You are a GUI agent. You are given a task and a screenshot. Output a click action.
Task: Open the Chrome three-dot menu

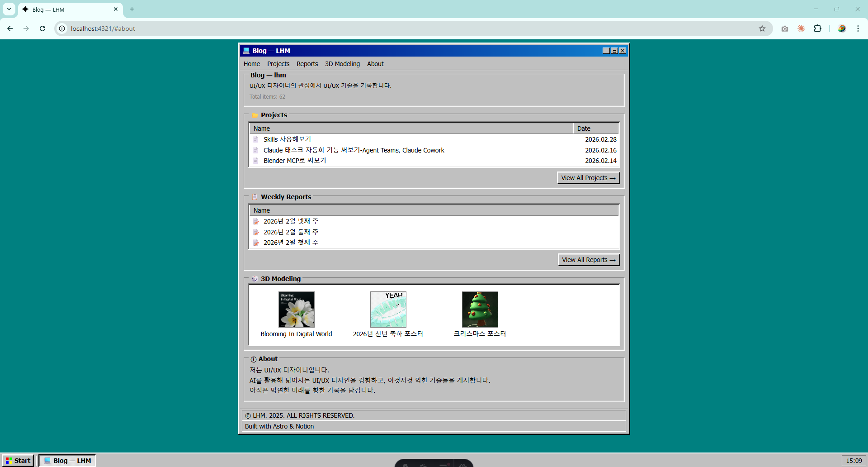pos(858,29)
